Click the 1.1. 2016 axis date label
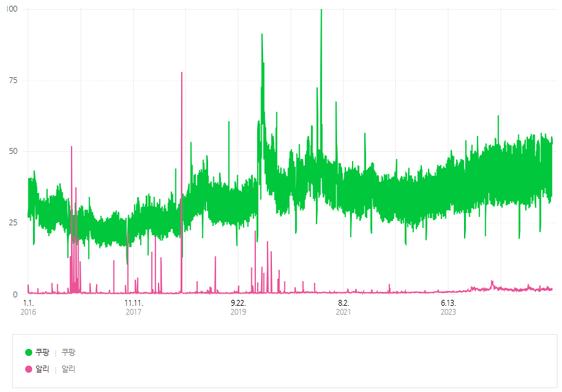The width and height of the screenshot is (562, 392). [28, 308]
